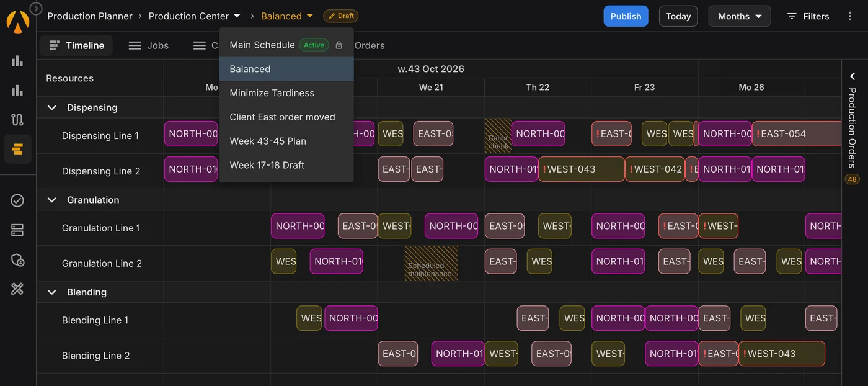Select the Calibr check block on Dispensing Line 1
The height and width of the screenshot is (386, 868).
[498, 136]
